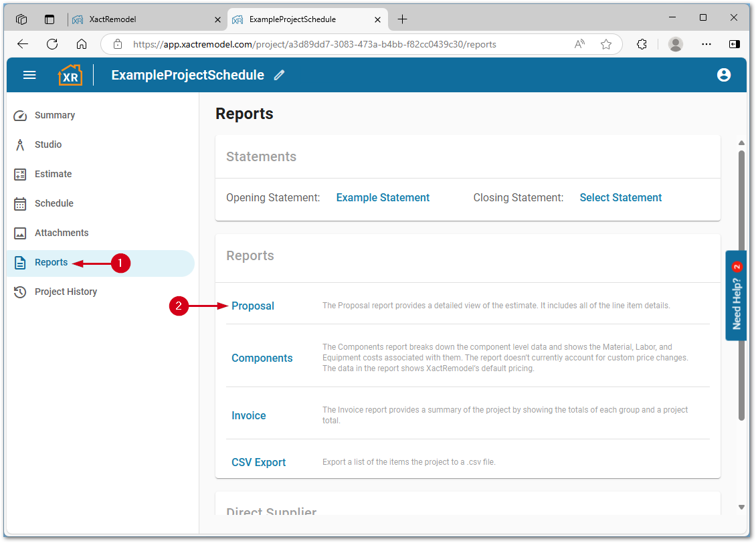This screenshot has width=756, height=543.
Task: Close the ExampleProjectSchedule tab
Action: 377,20
